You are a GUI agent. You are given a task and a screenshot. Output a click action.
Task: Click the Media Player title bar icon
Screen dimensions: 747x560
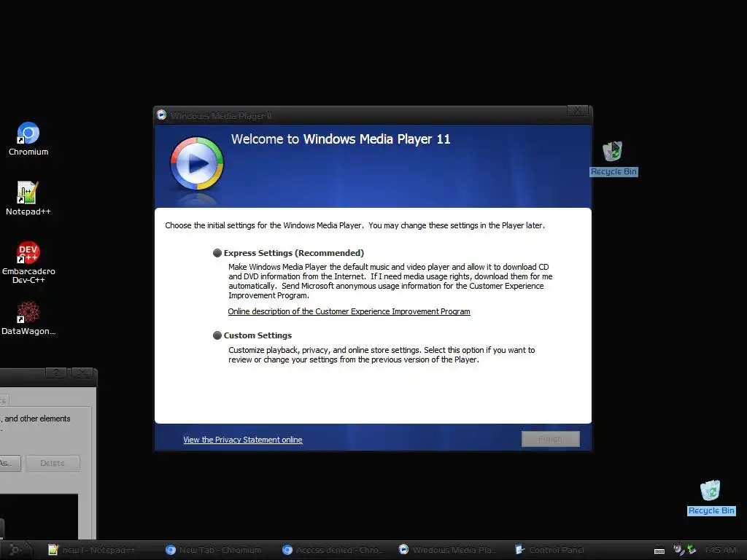161,114
